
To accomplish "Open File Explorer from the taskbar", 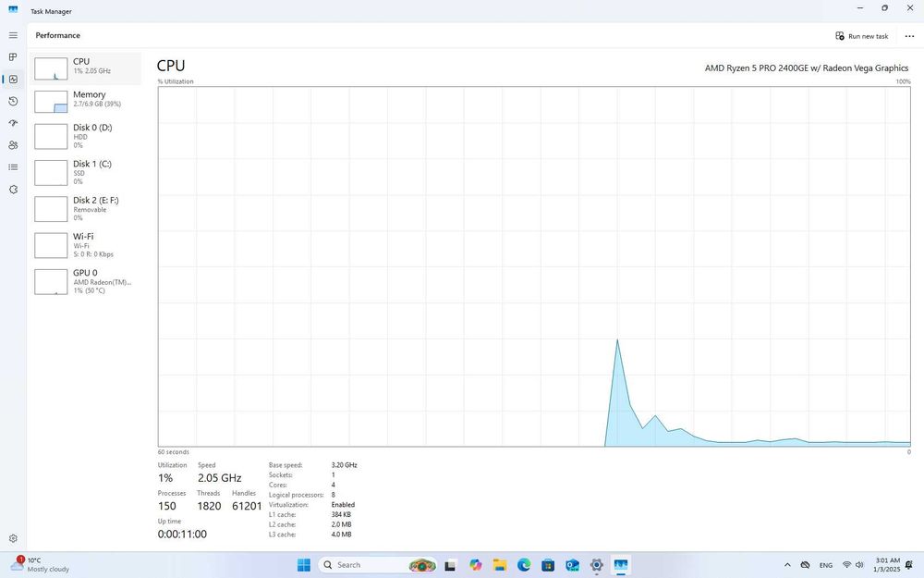I will 500,565.
